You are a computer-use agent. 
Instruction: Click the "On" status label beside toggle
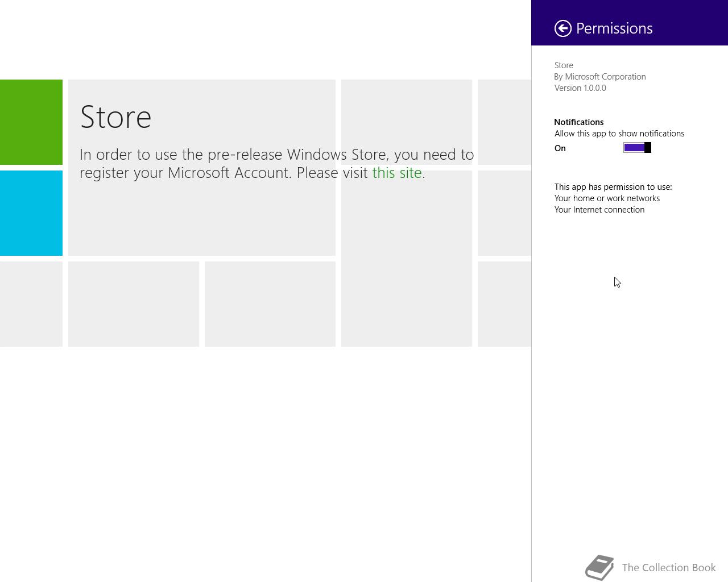[x=560, y=148]
